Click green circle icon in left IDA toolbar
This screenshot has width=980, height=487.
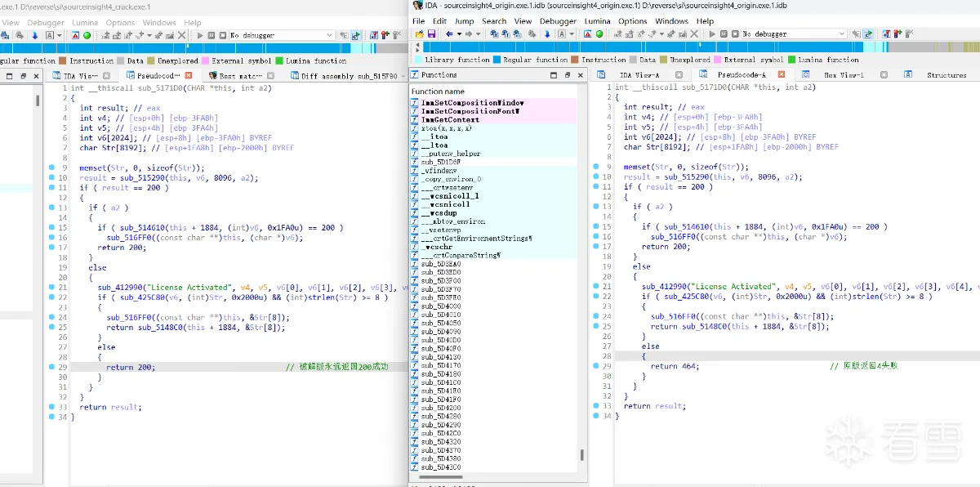coord(87,35)
